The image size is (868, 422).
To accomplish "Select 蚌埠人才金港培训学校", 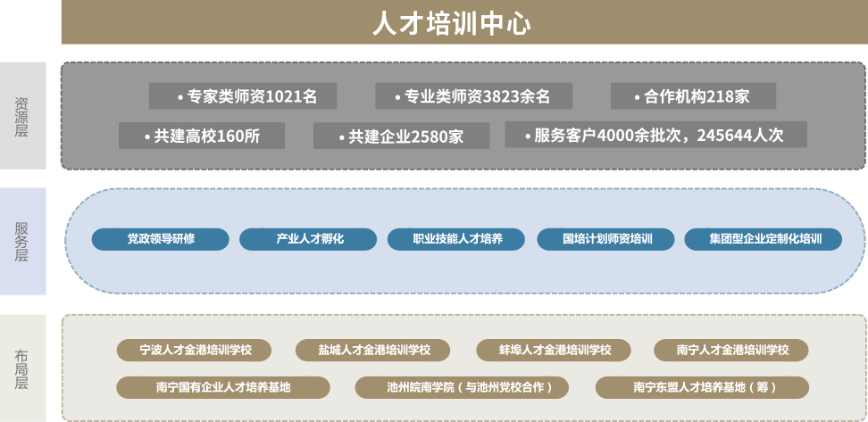I will (x=554, y=350).
